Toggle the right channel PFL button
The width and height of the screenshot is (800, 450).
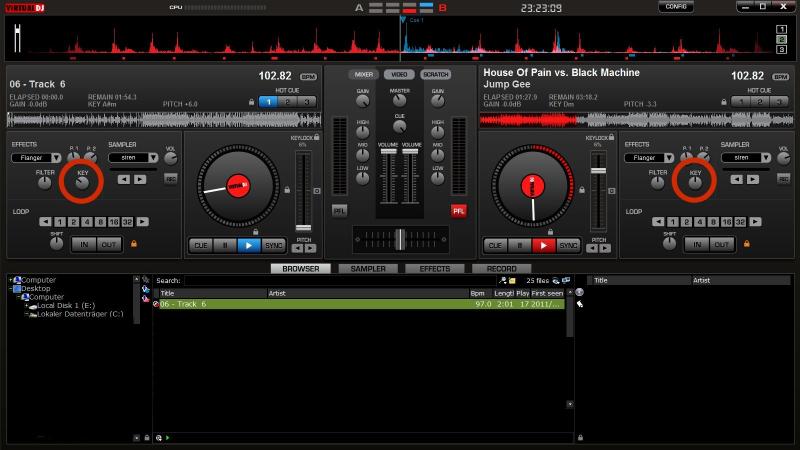(458, 211)
